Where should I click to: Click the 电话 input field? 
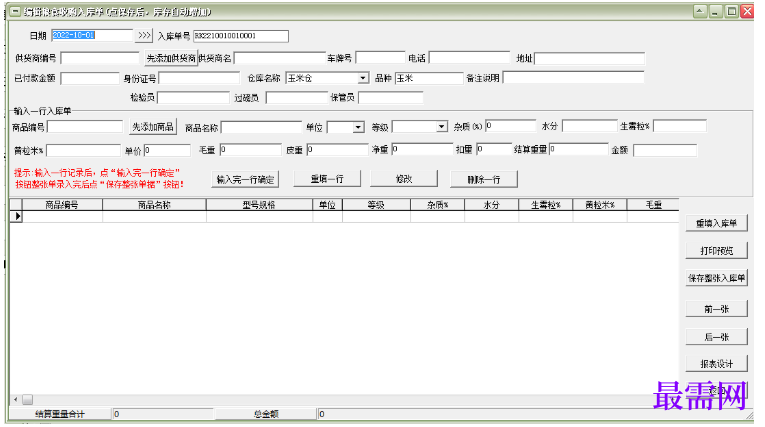(x=469, y=58)
